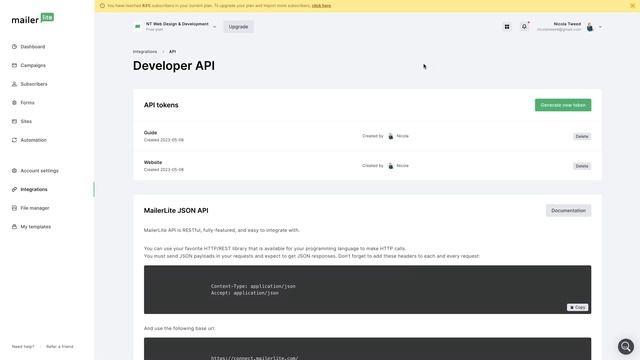Click the File manager icon
The height and width of the screenshot is (360, 640).
pos(14,208)
